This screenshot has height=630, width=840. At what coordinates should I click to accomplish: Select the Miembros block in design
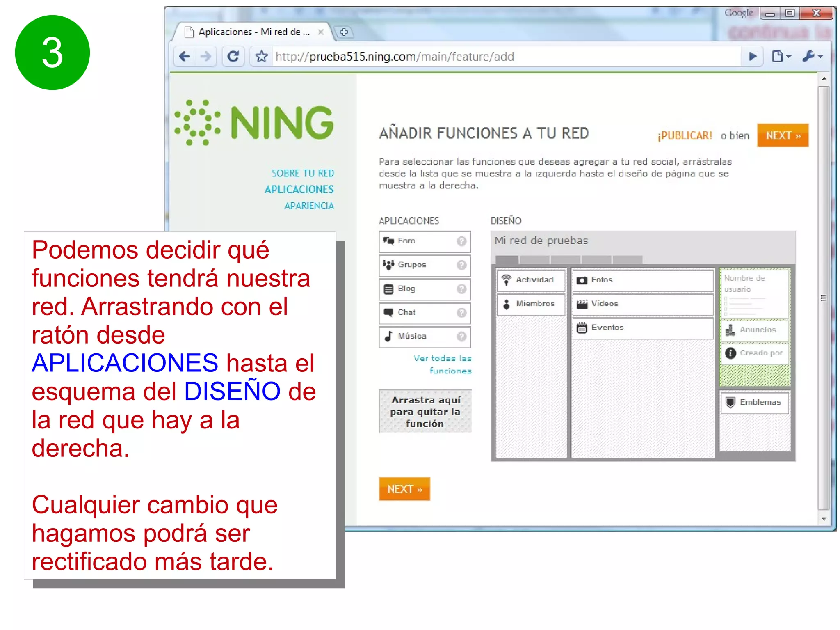click(x=531, y=304)
